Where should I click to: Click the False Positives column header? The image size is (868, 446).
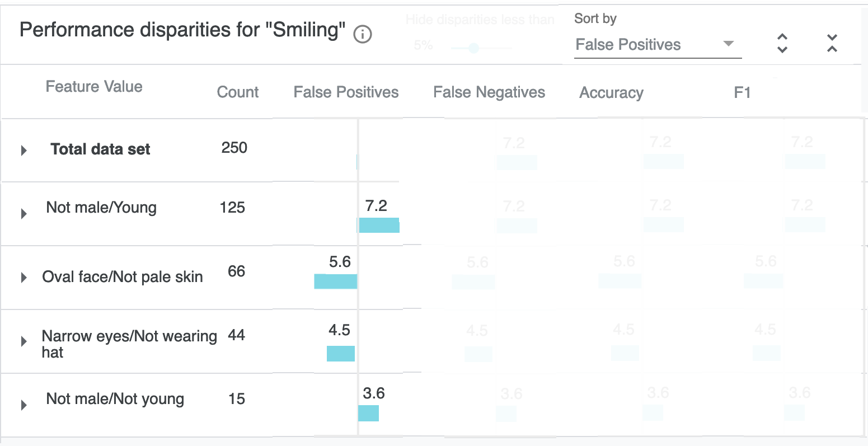point(346,92)
